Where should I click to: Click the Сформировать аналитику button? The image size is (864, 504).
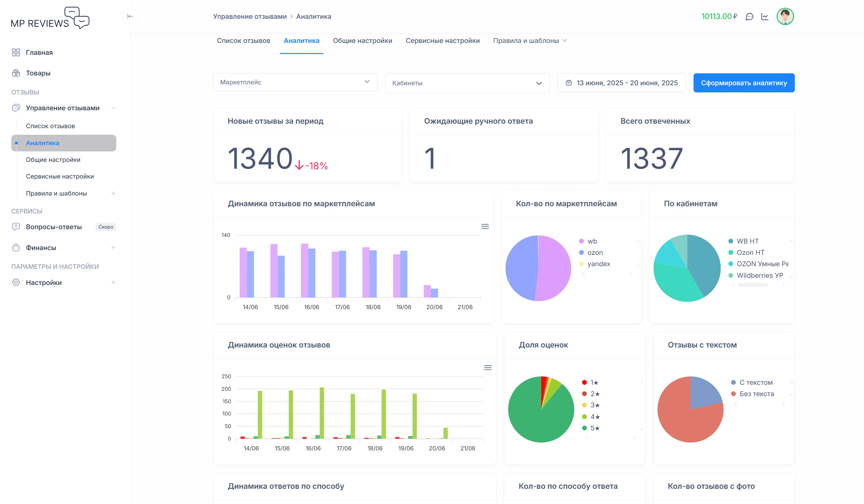(744, 82)
